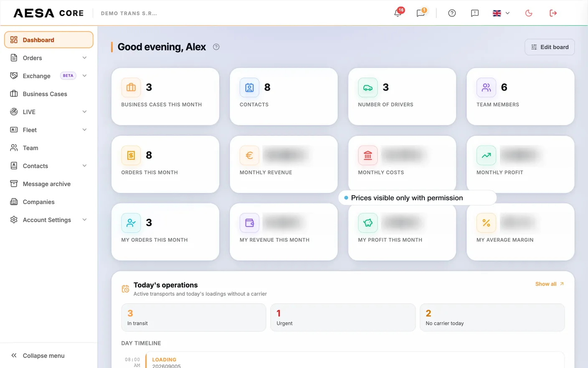This screenshot has height=368, width=588.
Task: Click the Team Members people icon
Action: 486,87
